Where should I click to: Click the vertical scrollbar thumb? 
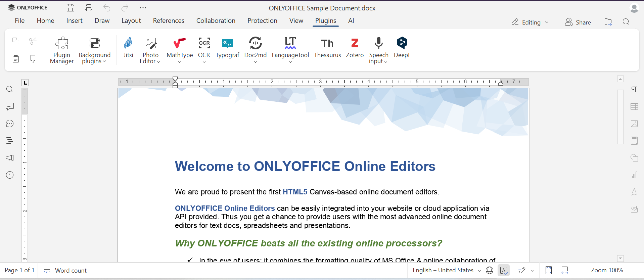click(x=620, y=117)
